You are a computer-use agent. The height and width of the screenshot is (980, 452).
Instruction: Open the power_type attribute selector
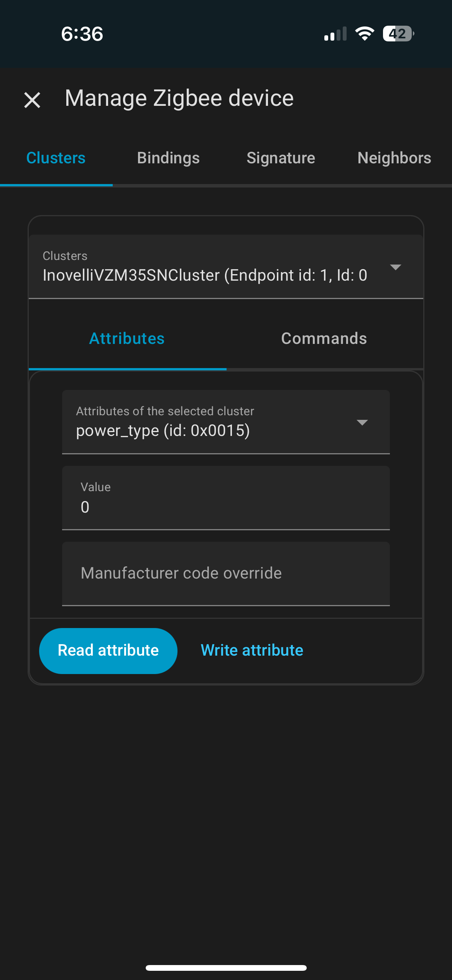point(226,422)
